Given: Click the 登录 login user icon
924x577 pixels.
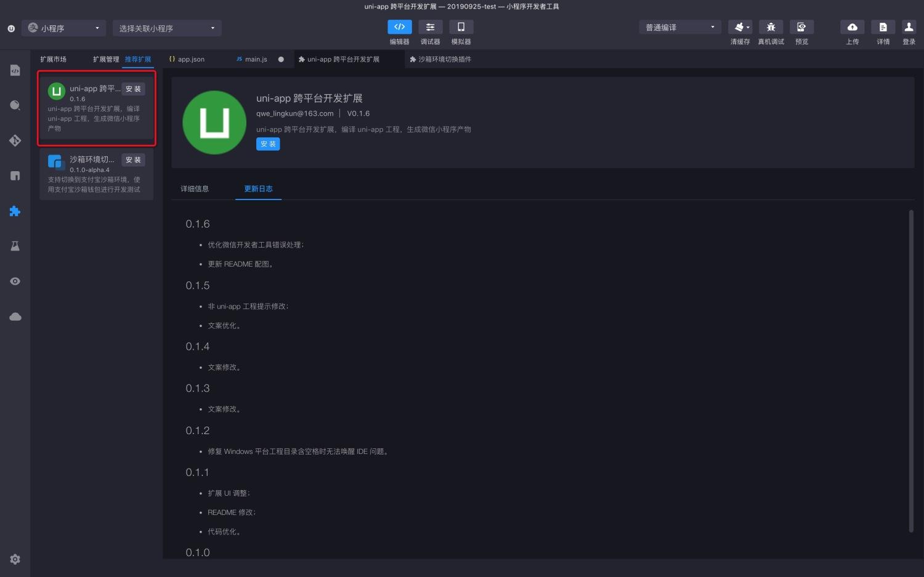Looking at the screenshot, I should click(909, 27).
